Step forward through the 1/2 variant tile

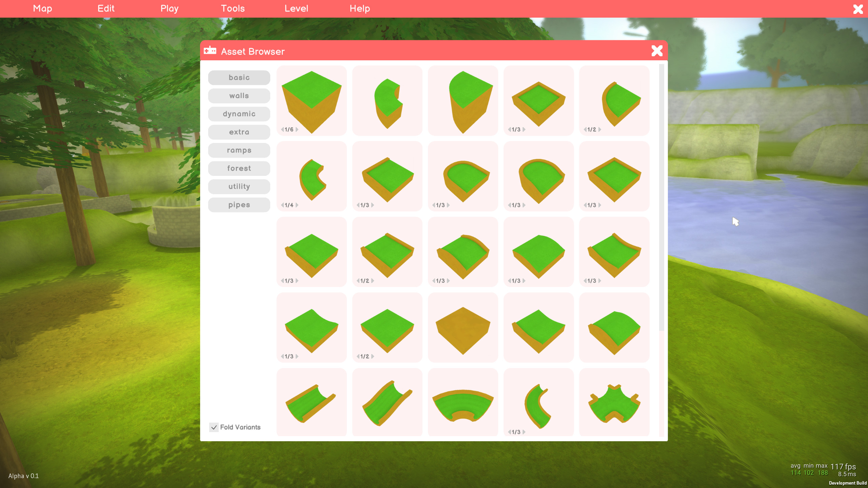click(600, 129)
